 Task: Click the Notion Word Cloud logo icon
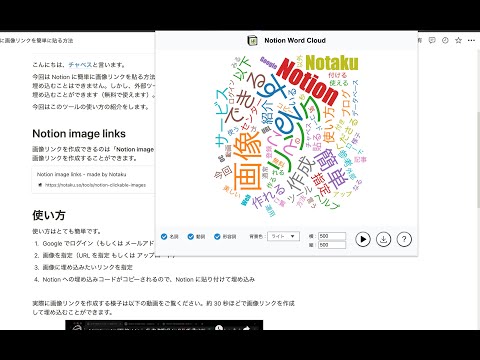click(252, 41)
